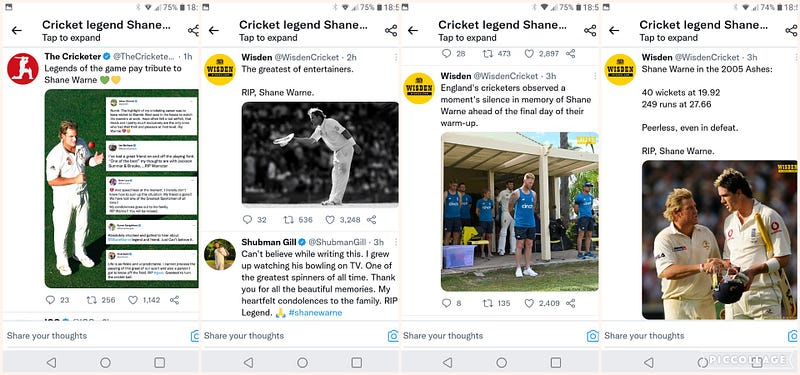Open the #shanewarne hashtag link

pos(315,312)
